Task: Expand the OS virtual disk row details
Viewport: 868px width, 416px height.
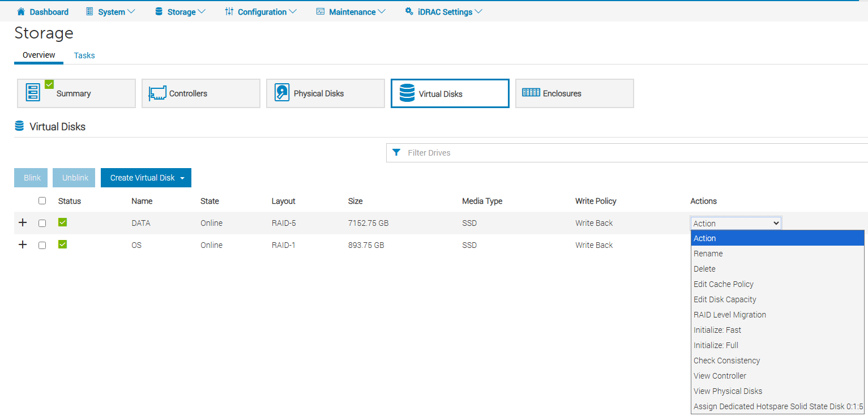Action: (23, 245)
